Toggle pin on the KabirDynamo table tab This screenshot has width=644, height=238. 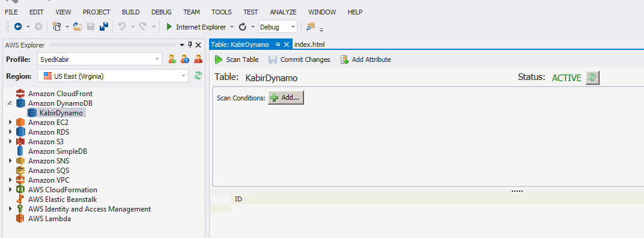point(278,44)
